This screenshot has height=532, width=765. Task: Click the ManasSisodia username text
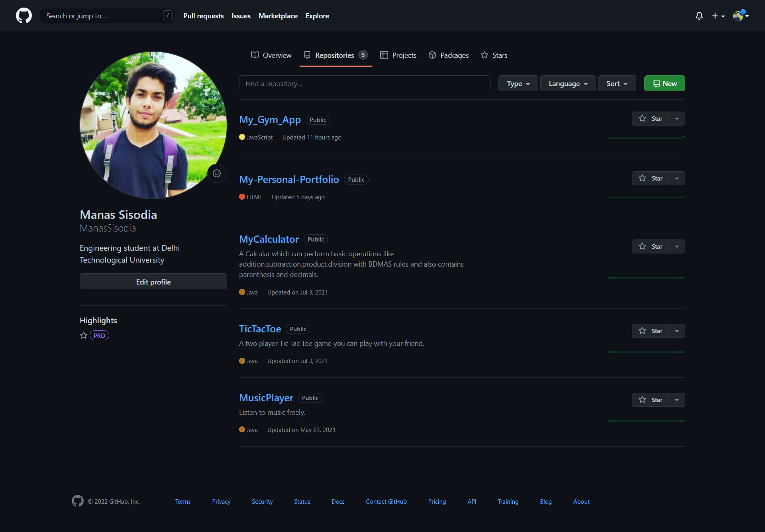108,228
